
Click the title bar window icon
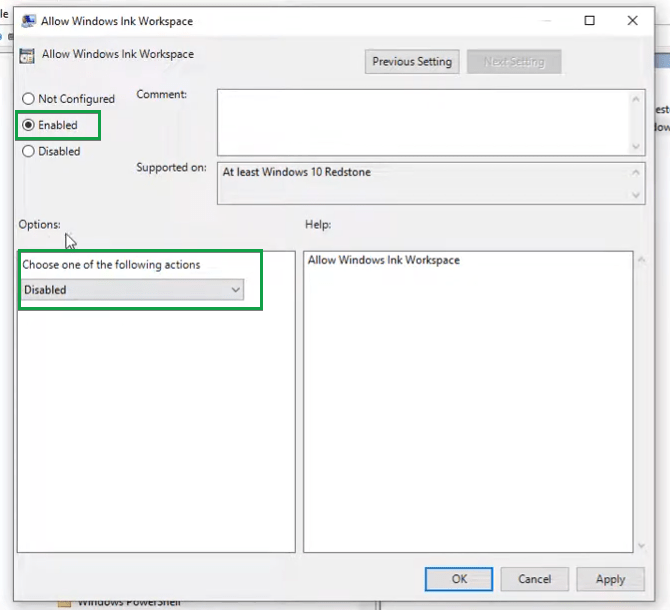tap(29, 21)
